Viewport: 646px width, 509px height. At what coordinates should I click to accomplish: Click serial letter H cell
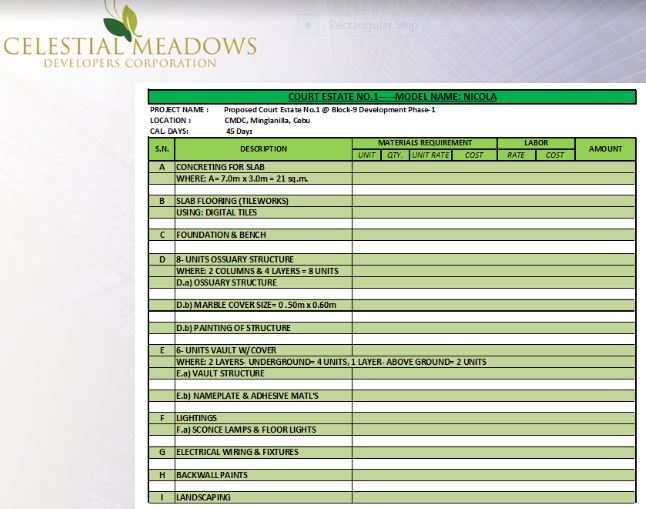[x=162, y=475]
